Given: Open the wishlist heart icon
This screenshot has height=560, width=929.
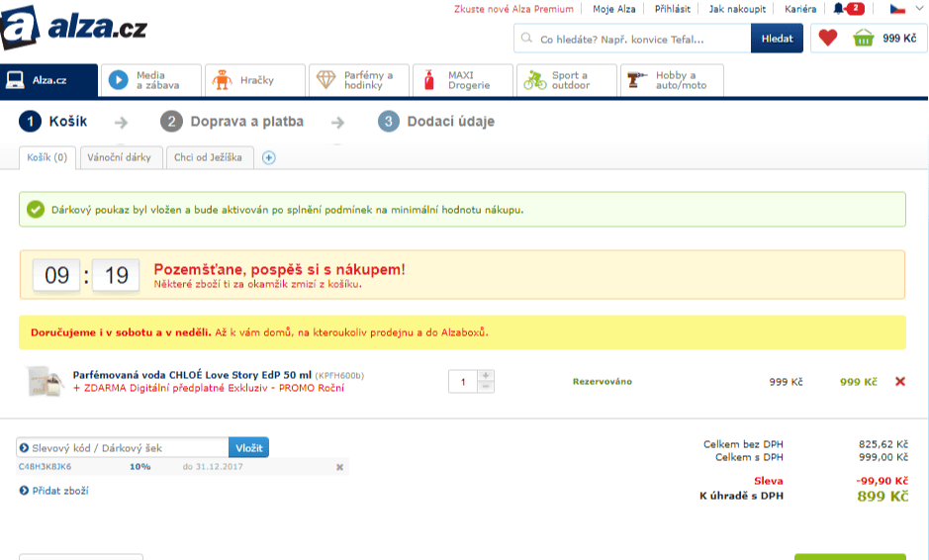Looking at the screenshot, I should [x=828, y=39].
